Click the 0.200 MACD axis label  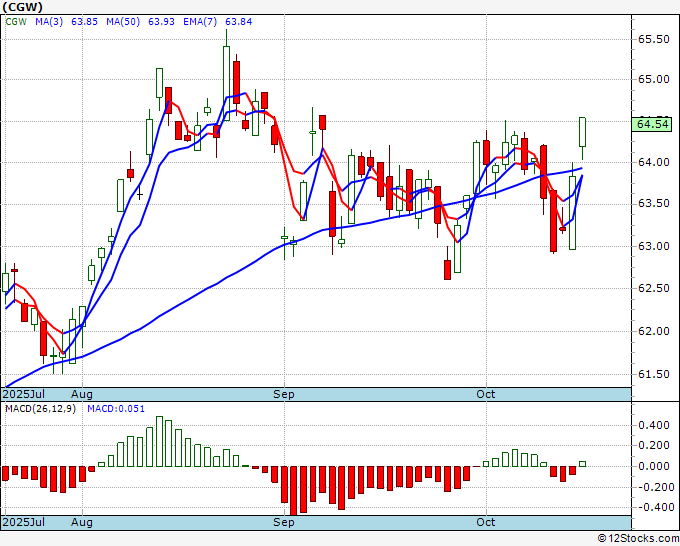pyautogui.click(x=654, y=446)
